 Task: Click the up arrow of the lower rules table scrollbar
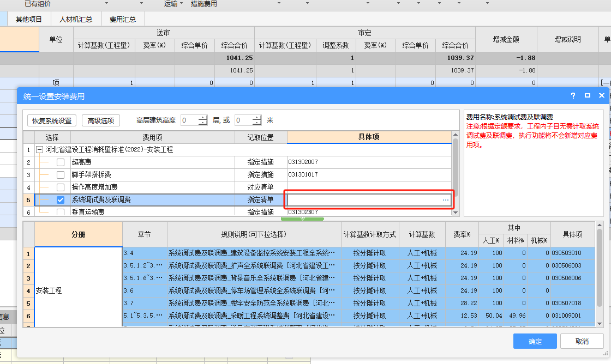[x=600, y=225]
